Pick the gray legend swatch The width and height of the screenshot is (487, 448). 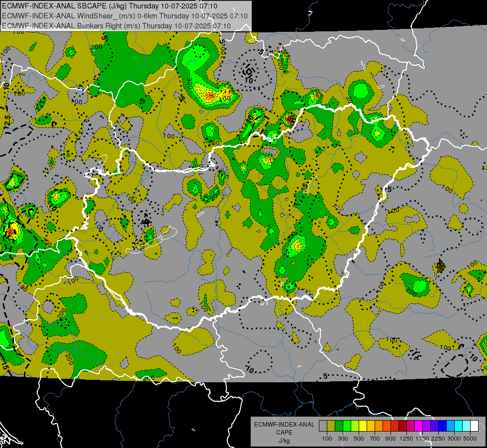click(323, 426)
